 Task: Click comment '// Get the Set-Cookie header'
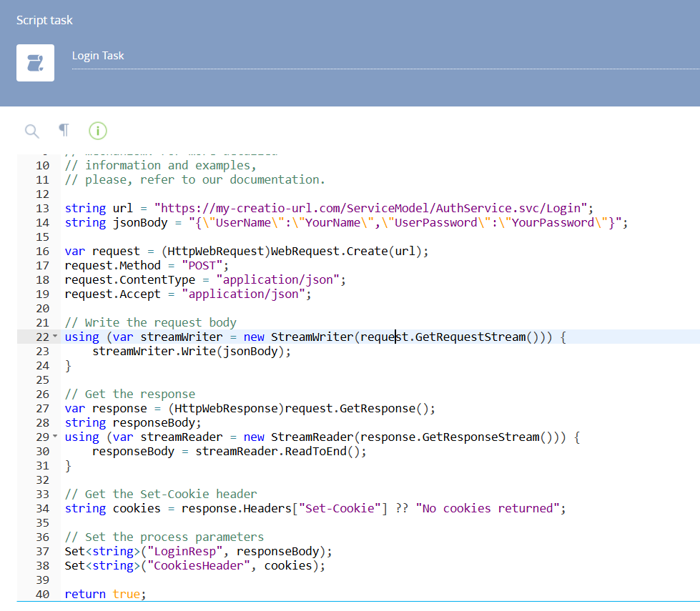click(161, 494)
